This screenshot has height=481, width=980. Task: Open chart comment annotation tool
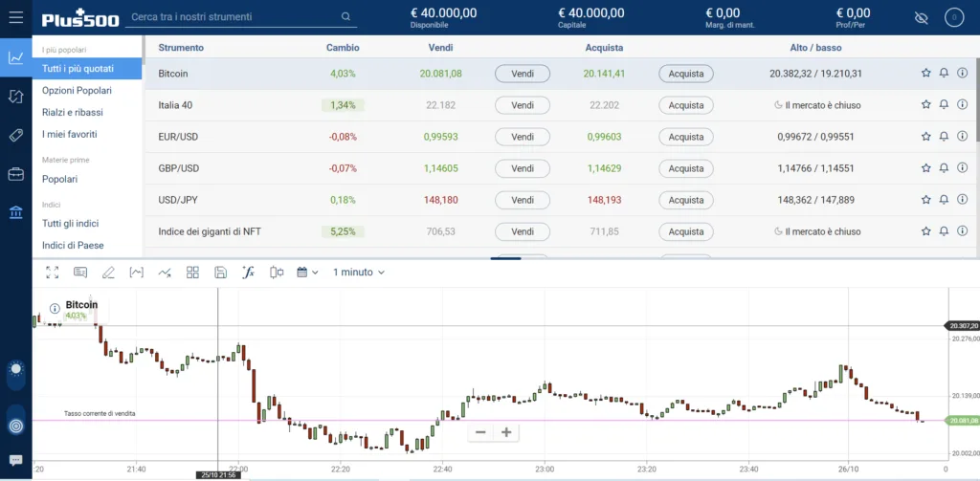(x=80, y=273)
